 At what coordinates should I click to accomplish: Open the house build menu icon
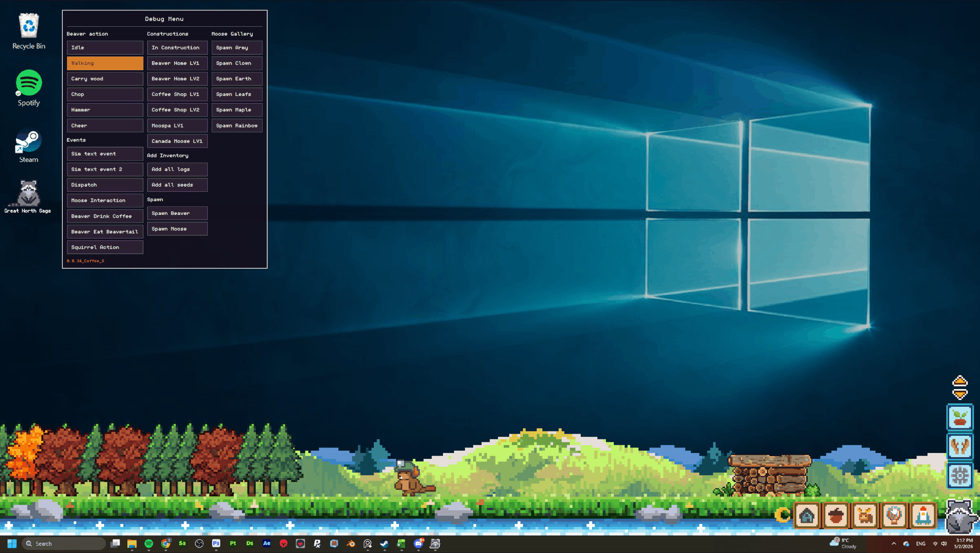[x=807, y=515]
